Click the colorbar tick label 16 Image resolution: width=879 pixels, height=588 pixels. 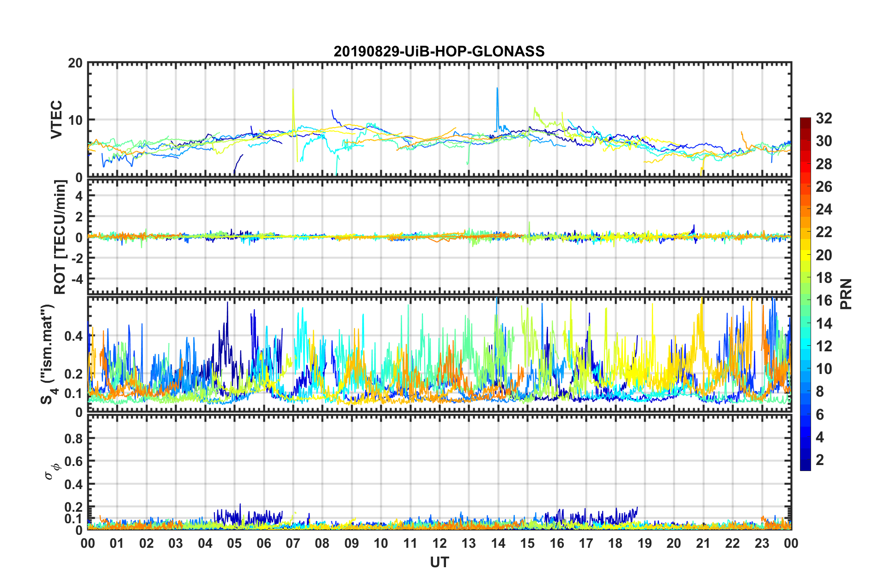[x=824, y=300]
